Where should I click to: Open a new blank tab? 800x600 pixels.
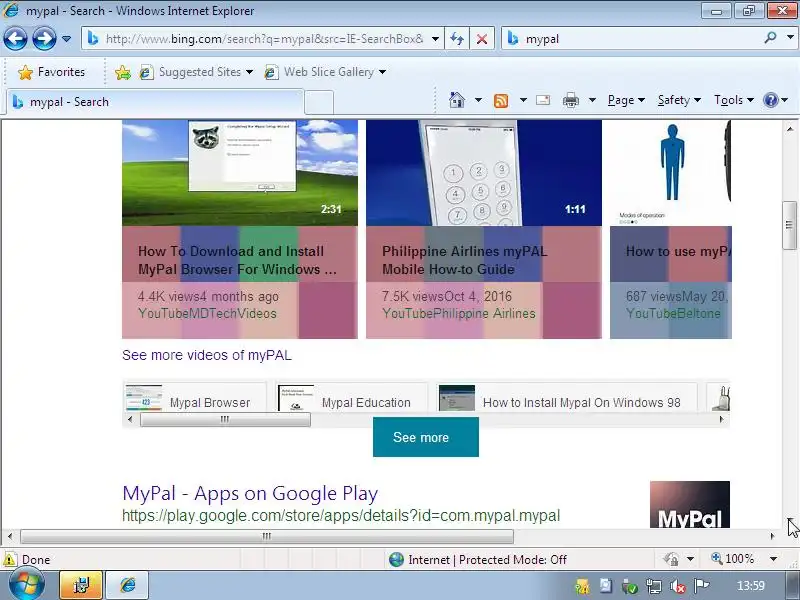pyautogui.click(x=319, y=103)
